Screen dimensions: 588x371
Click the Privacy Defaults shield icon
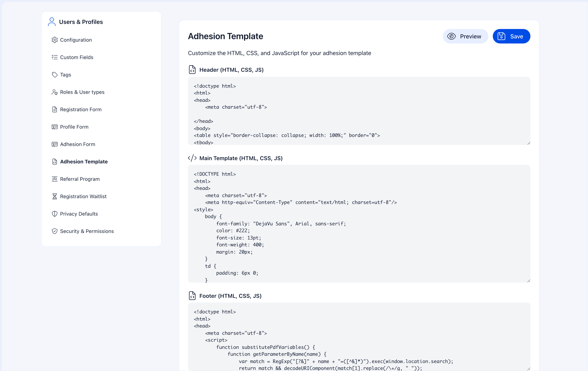tap(54, 214)
